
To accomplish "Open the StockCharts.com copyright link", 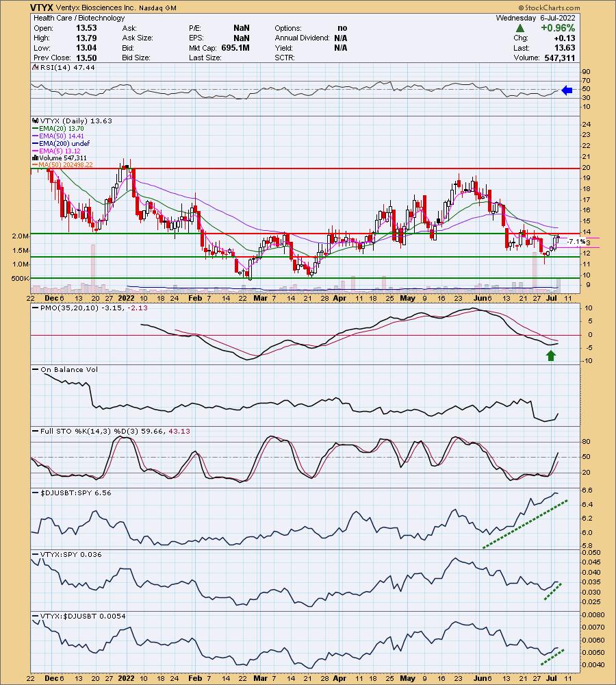I will (549, 8).
